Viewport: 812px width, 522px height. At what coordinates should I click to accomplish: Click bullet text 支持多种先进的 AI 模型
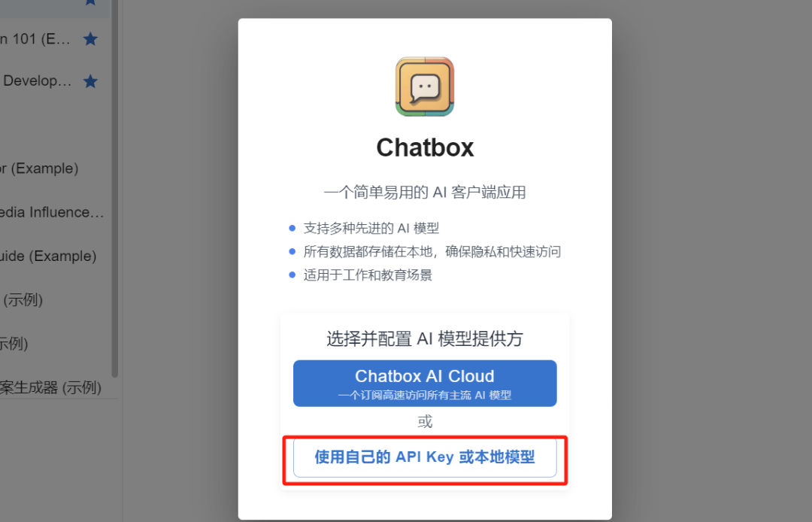coord(371,228)
